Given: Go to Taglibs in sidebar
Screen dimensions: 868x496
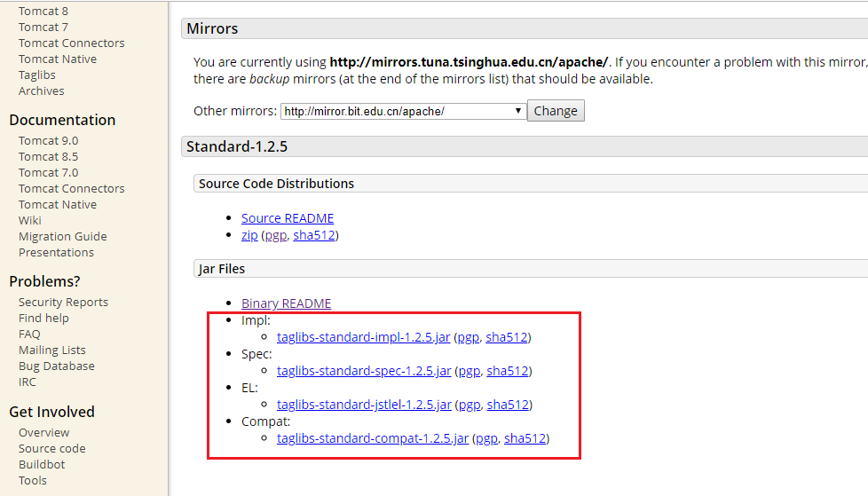Looking at the screenshot, I should coord(37,75).
